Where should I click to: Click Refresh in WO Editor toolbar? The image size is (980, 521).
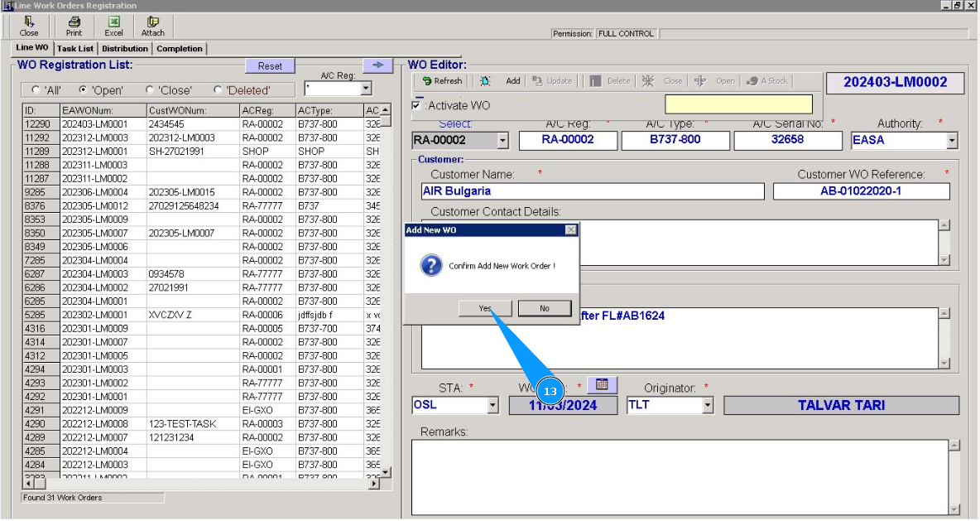pyautogui.click(x=442, y=81)
